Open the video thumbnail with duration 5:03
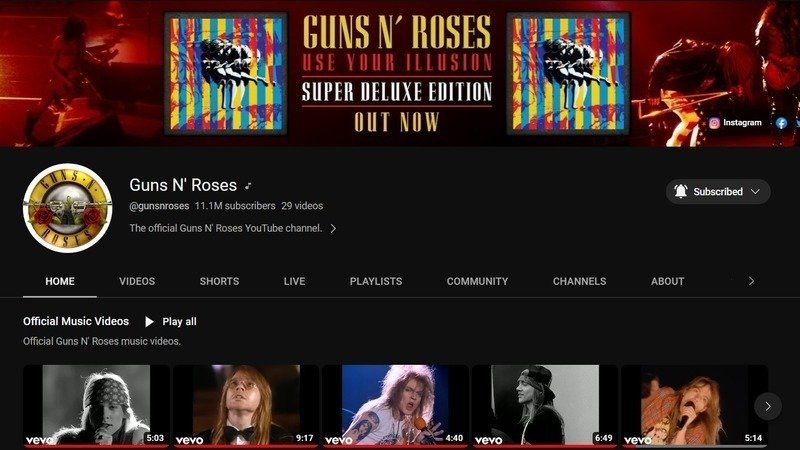 tap(96, 406)
